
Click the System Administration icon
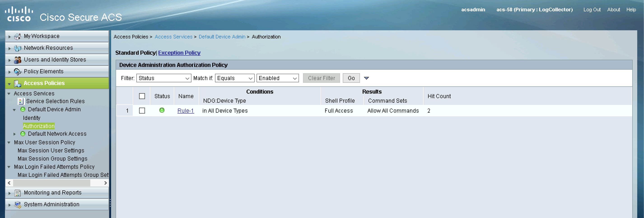click(x=18, y=205)
